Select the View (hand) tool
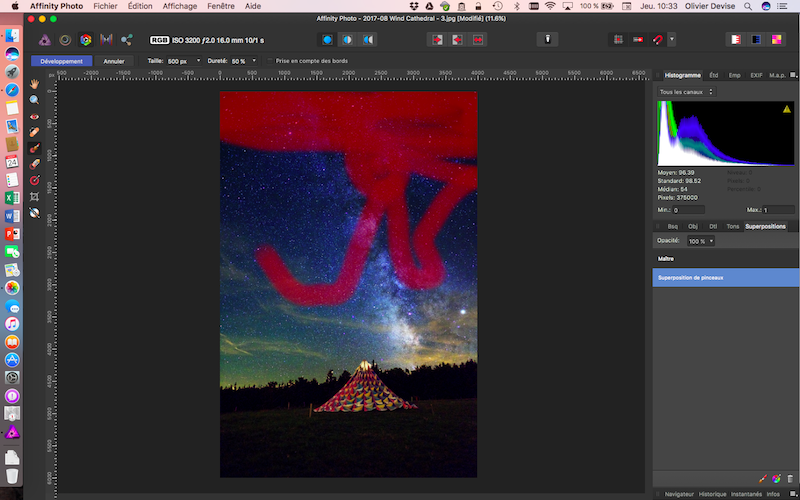The image size is (800, 500). coord(34,84)
